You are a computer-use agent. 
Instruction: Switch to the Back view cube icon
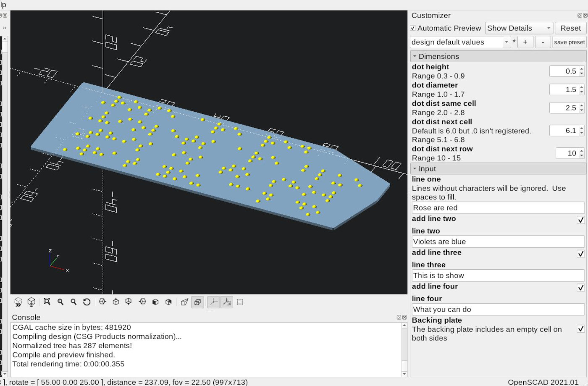click(168, 302)
